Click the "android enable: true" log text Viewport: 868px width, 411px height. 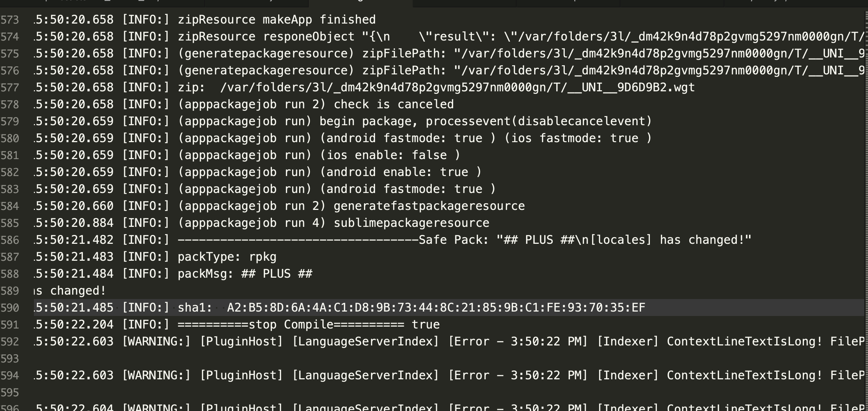tap(400, 172)
